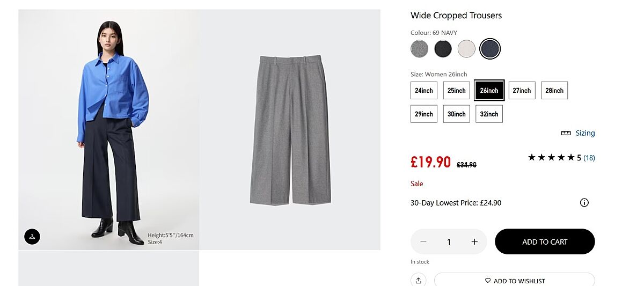Open the 18 reviews link

pyautogui.click(x=589, y=158)
